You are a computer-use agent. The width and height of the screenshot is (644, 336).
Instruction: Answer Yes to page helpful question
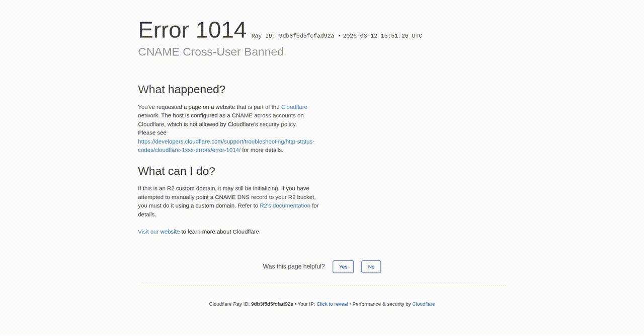click(x=343, y=267)
